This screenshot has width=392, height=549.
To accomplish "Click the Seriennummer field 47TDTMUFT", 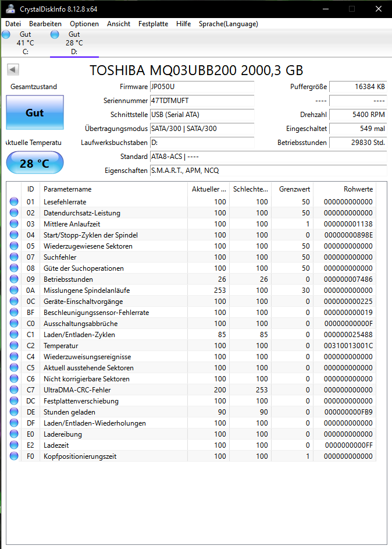I will pyautogui.click(x=202, y=101).
